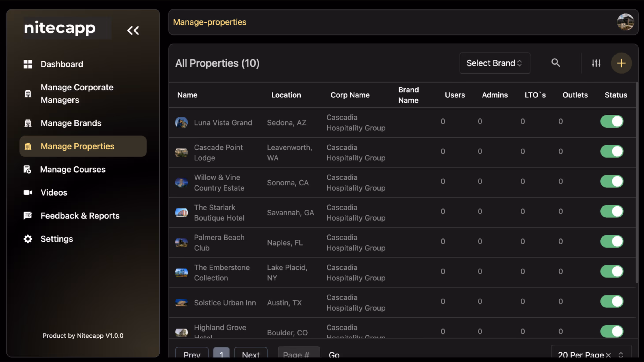Viewport: 644px width, 362px height.
Task: Go to Manage Brands menu item
Action: (71, 123)
